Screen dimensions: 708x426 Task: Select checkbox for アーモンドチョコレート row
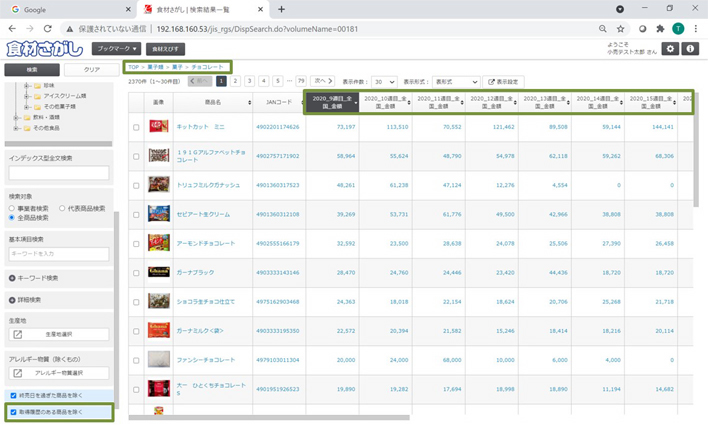(136, 244)
